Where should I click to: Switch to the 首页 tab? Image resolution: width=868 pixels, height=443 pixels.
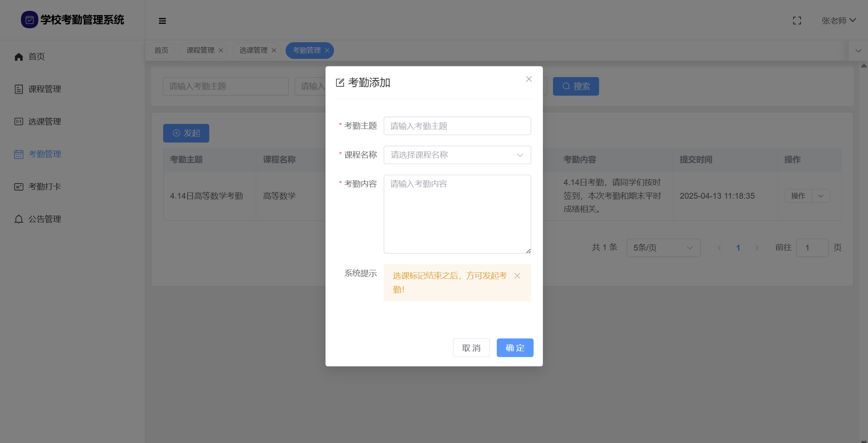[161, 50]
